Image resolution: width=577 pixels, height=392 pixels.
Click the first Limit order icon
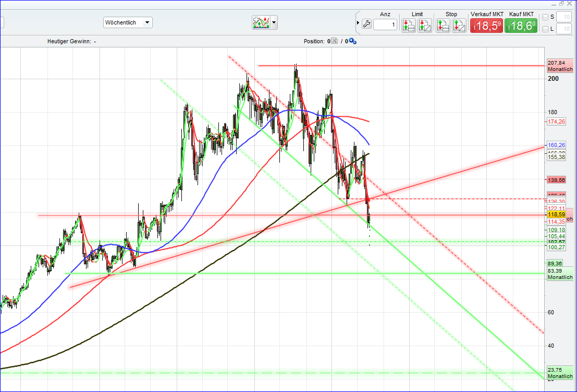click(x=409, y=26)
